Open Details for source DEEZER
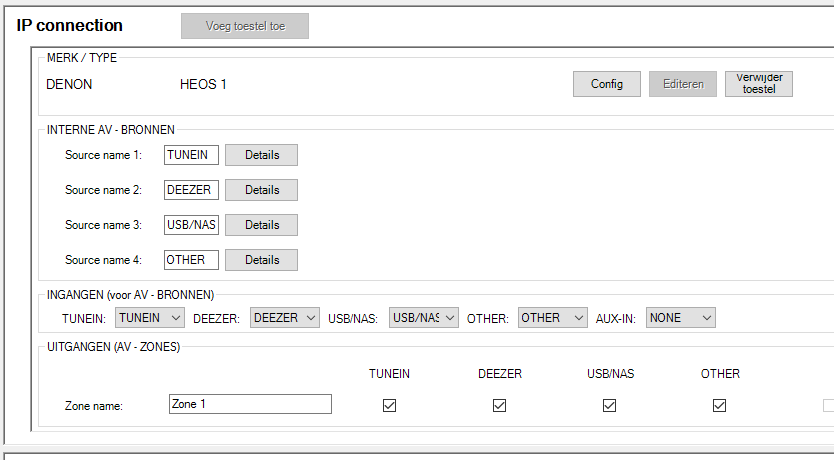The width and height of the screenshot is (834, 460). [x=261, y=190]
